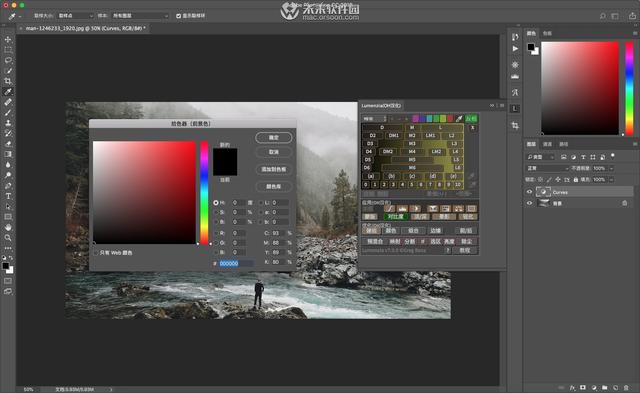640x393 pixels.
Task: Select the S radio button
Action: [x=216, y=212]
